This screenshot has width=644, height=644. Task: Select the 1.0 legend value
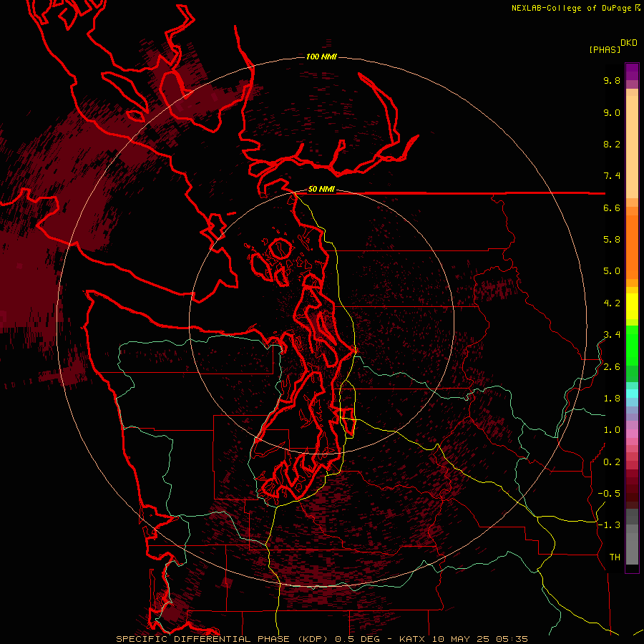(x=612, y=430)
